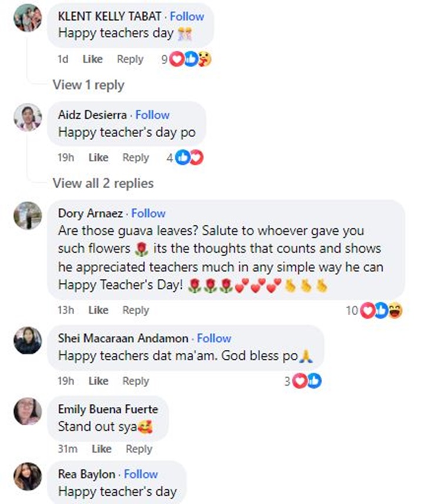View reaction icons on Aidz Desierra's comment
Image resolution: width=441 pixels, height=504 pixels.
pos(189,158)
